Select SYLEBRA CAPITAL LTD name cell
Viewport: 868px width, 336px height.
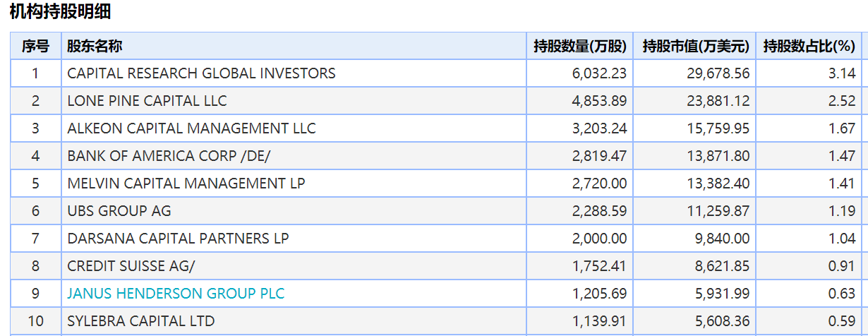click(x=294, y=321)
